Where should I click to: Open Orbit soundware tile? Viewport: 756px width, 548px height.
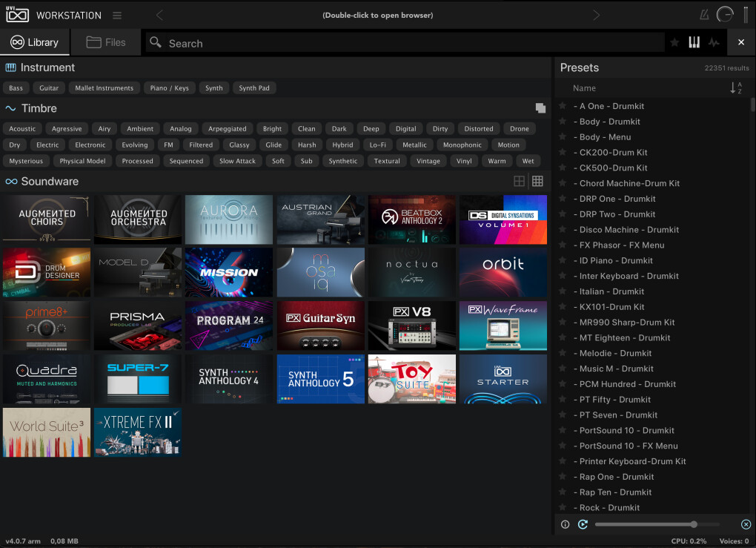coord(503,272)
